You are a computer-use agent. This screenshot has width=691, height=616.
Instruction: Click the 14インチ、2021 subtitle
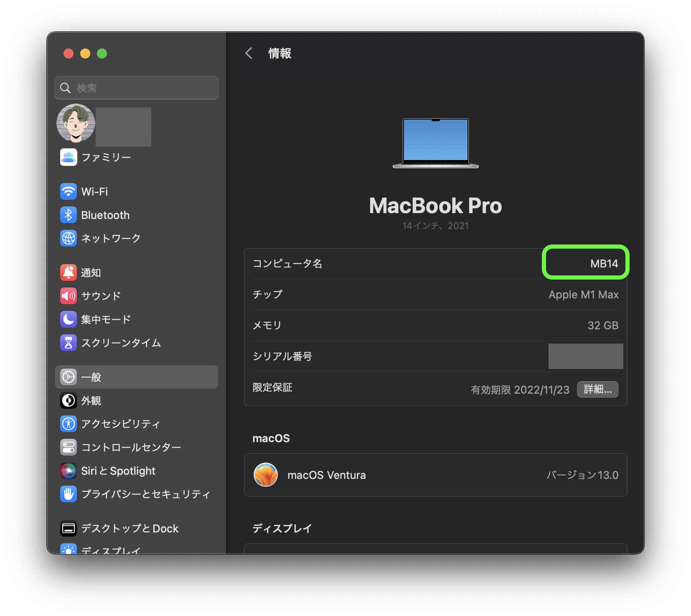[435, 226]
